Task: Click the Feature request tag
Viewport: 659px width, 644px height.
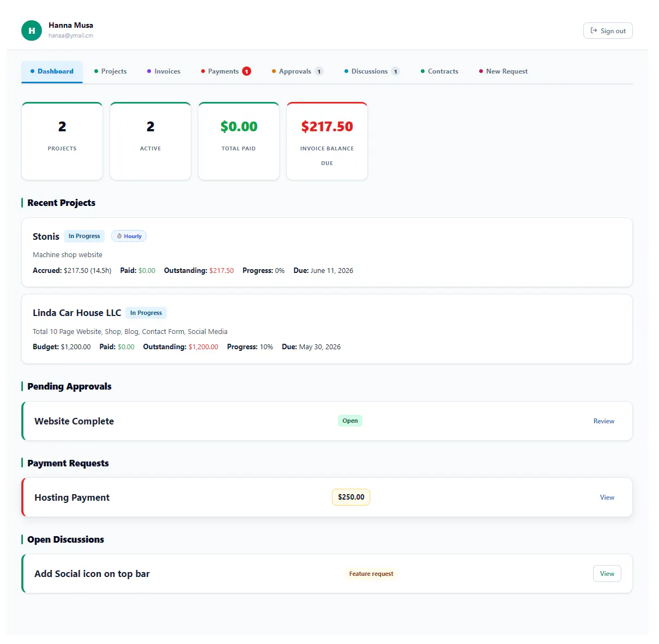Action: [x=371, y=574]
